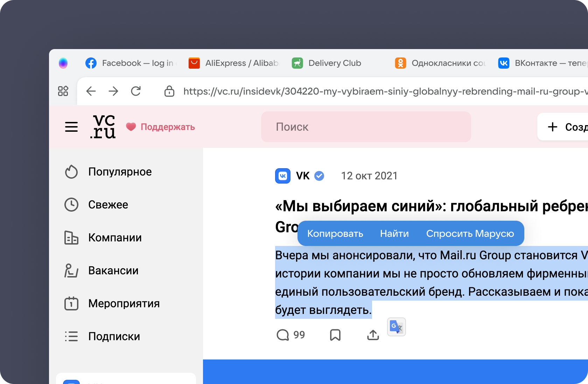The image size is (588, 384).
Task: Switch to the AliExpress / Alibaba tab
Action: 234,63
